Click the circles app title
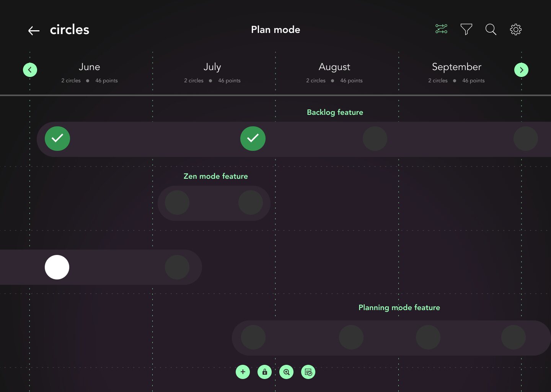Viewport: 551px width, 392px height. pyautogui.click(x=70, y=29)
